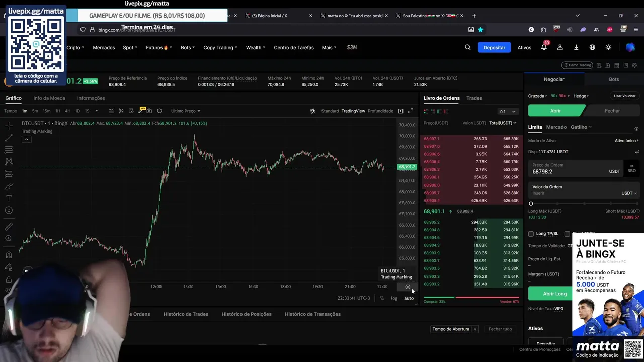The width and height of the screenshot is (644, 362).
Task: Expand the Mais menu
Action: (x=329, y=47)
